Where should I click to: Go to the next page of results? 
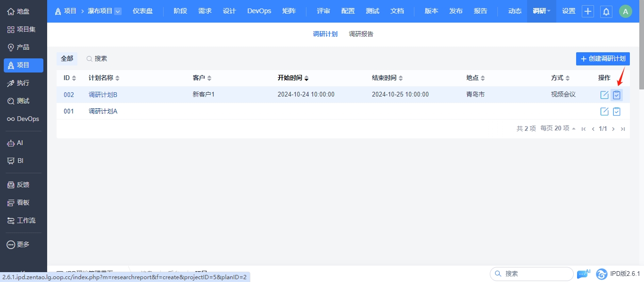point(613,129)
